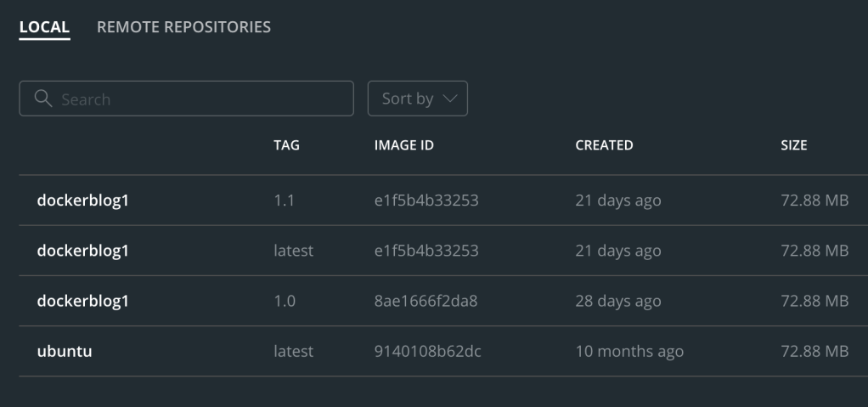Viewport: 868px width, 407px height.
Task: Click the IMAGE ID column header
Action: 403,145
